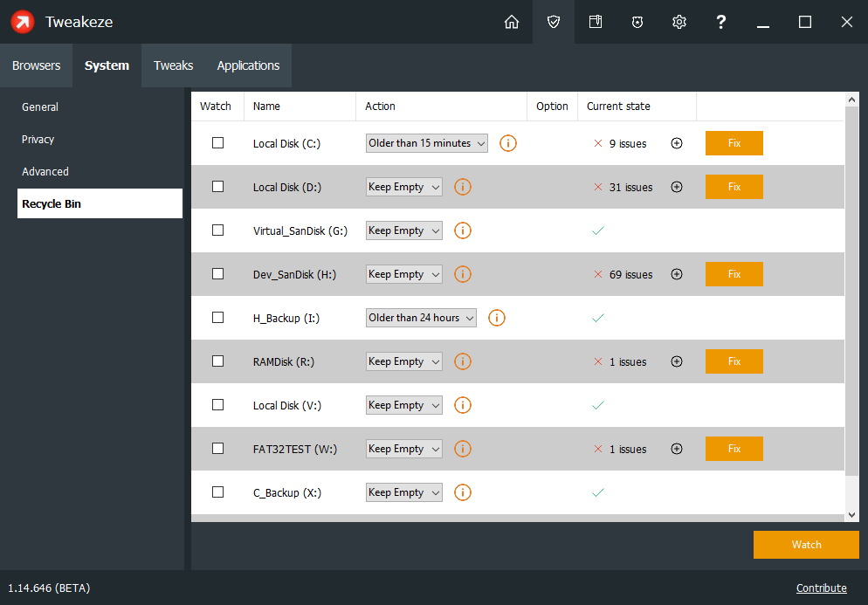Screen dimensions: 868x605
Task: Expand FAT32TEST (W:) issues plus icon
Action: coord(677,449)
